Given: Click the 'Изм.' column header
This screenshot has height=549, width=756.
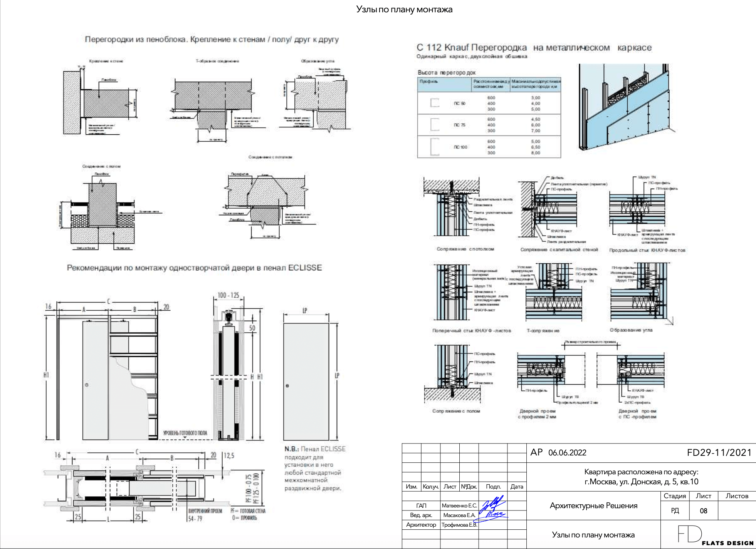Looking at the screenshot, I should click(412, 487).
